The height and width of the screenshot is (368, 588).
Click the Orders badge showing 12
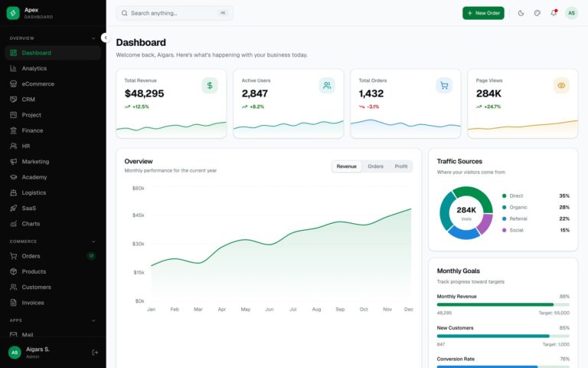91,256
